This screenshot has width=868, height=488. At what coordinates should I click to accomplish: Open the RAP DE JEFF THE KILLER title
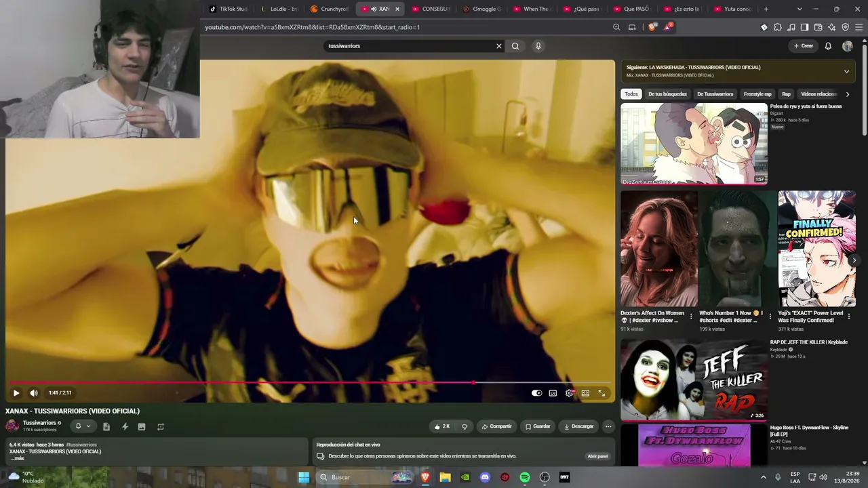pos(808,342)
